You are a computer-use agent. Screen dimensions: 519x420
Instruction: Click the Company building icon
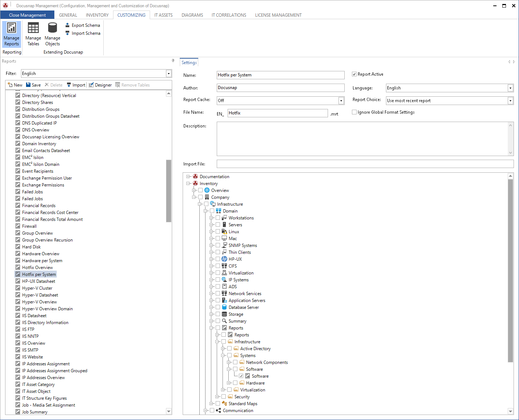(207, 197)
